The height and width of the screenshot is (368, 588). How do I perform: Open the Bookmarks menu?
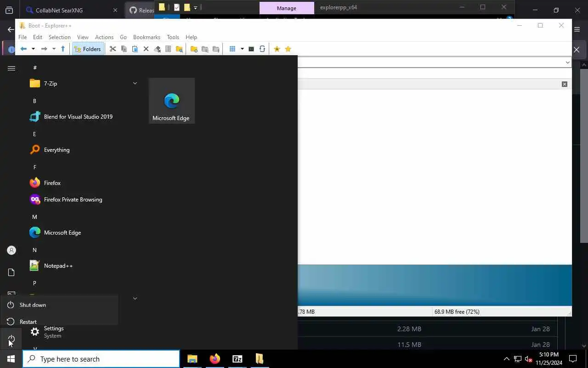point(147,37)
